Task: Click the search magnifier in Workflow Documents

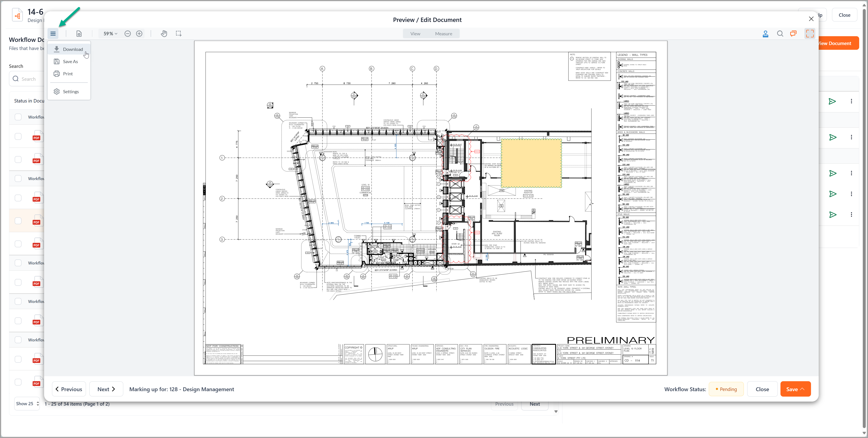Action: coord(16,79)
